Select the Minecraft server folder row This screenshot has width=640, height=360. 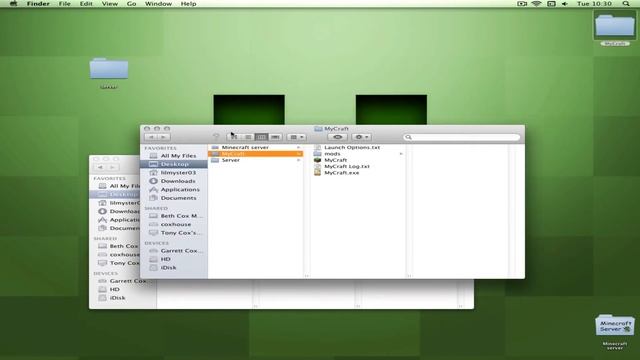click(256, 147)
